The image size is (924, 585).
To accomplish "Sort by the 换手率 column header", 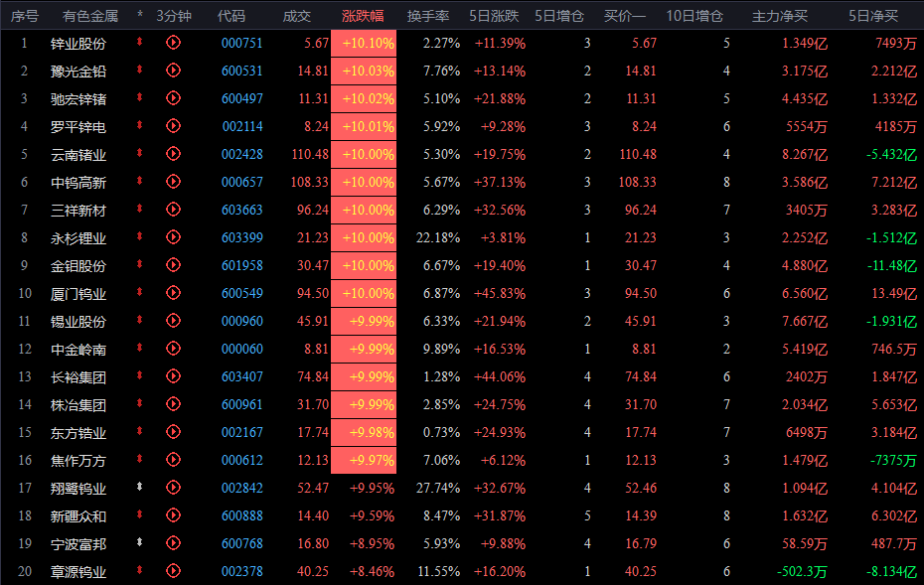I will 428,16.
